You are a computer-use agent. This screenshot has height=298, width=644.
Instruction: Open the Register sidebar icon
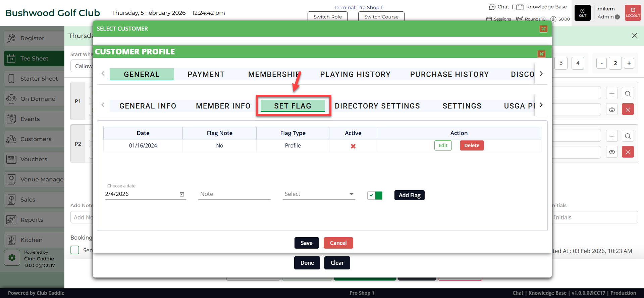coord(11,38)
